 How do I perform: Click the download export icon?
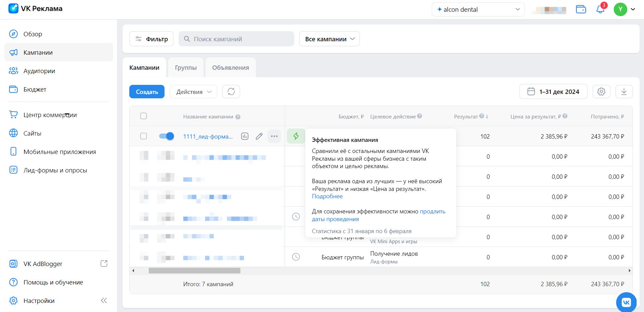(x=624, y=92)
